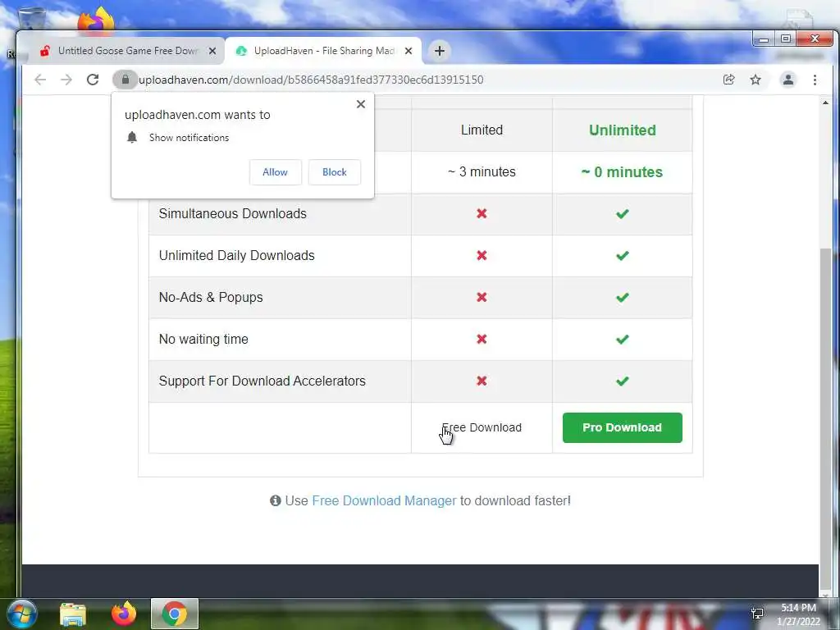Click the Chrome back arrow
Screen dimensions: 840x630
point(40,80)
